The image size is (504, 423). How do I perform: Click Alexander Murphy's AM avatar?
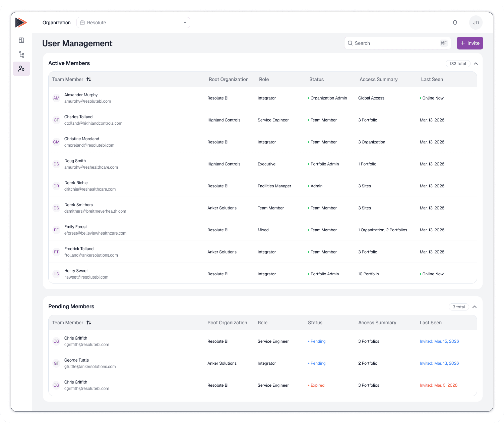pyautogui.click(x=56, y=98)
